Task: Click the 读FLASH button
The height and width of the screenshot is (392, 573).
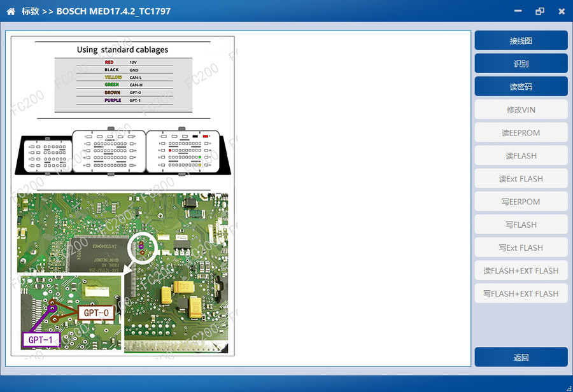Action: click(x=521, y=156)
